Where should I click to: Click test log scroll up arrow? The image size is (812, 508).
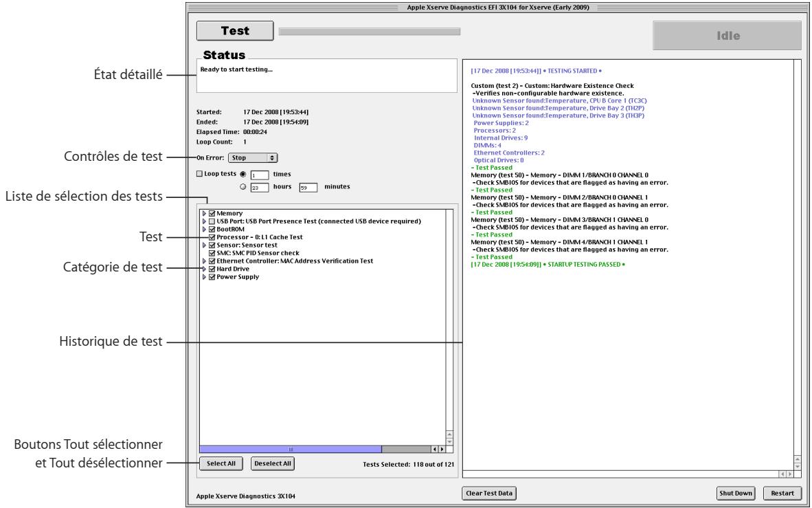[797, 460]
